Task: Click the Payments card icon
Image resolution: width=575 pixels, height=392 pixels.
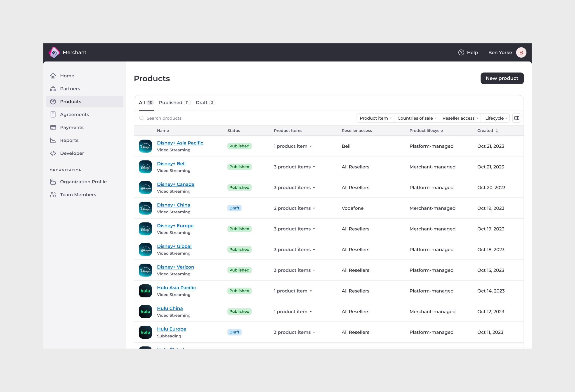Action: click(53, 128)
